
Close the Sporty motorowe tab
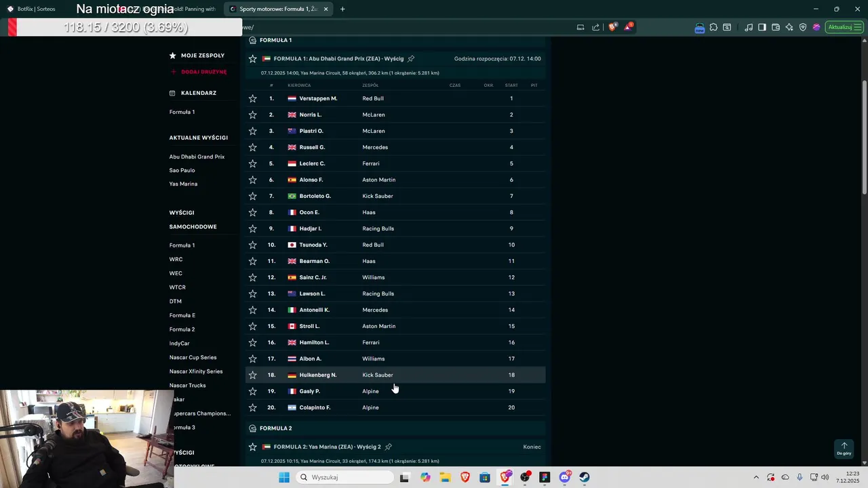(x=325, y=9)
